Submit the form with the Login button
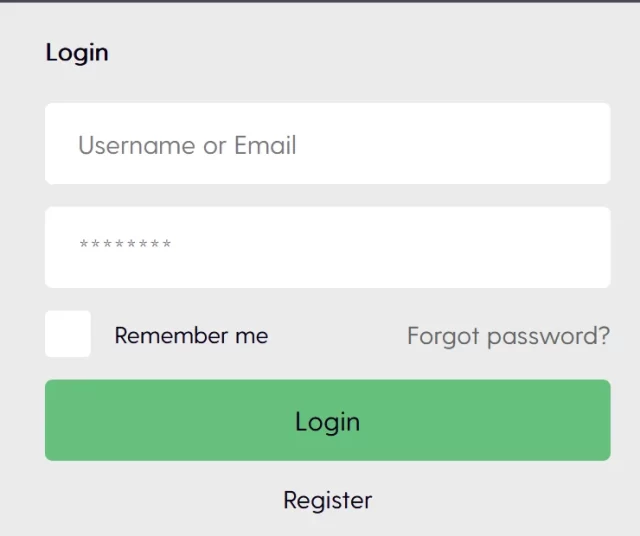 coord(327,420)
